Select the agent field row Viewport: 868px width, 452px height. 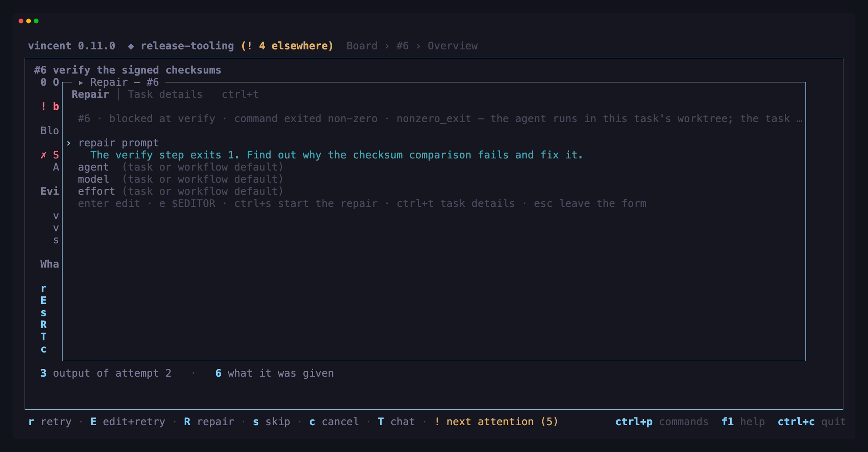[180, 167]
